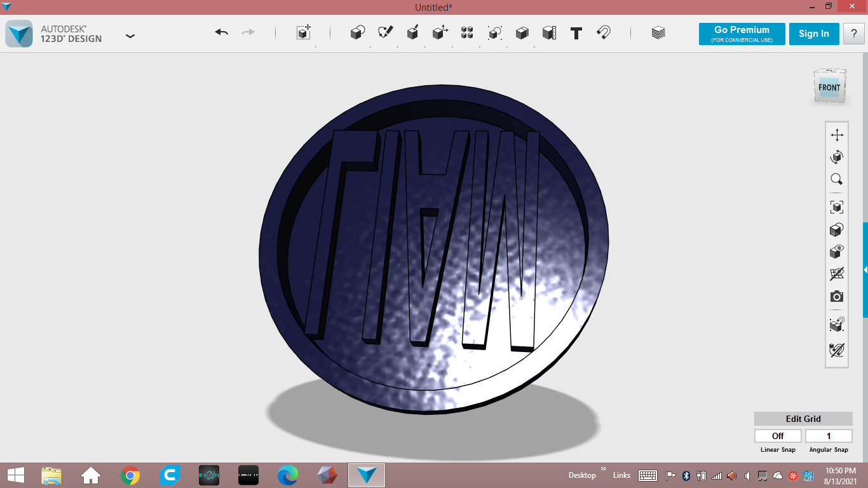
Task: Open the Primitives menu
Action: pos(358,32)
